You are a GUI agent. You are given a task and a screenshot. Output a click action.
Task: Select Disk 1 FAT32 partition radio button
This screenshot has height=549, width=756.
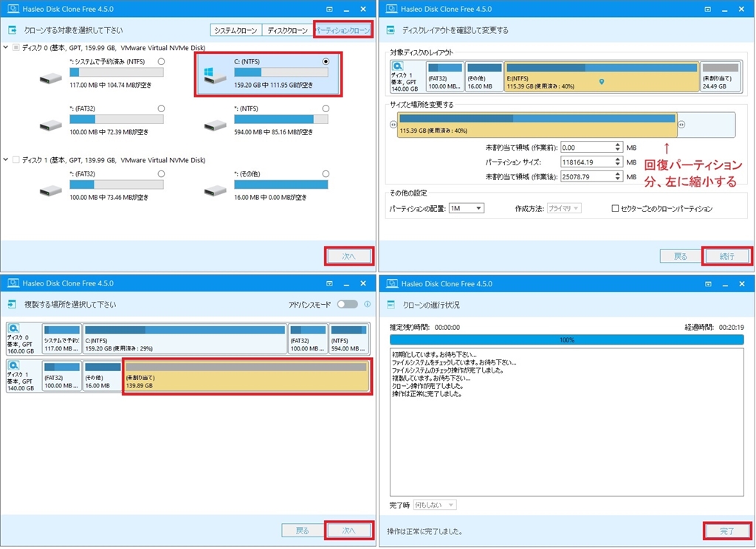tap(161, 173)
